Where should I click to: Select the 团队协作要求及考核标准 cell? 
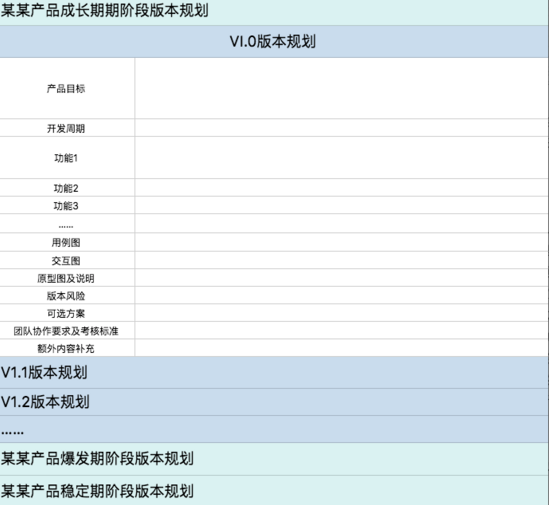click(x=67, y=330)
